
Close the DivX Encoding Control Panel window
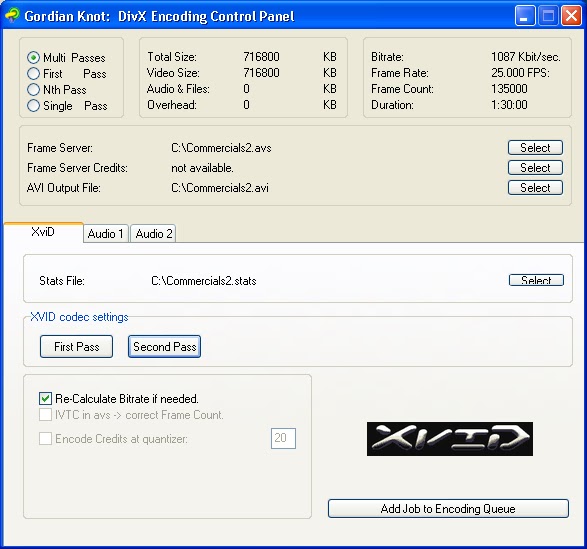coord(571,16)
